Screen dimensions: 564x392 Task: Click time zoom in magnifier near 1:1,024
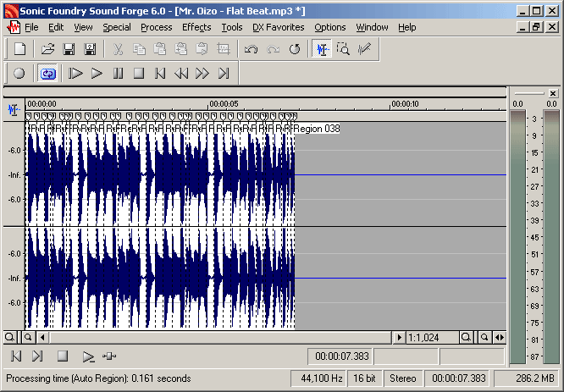click(x=484, y=337)
